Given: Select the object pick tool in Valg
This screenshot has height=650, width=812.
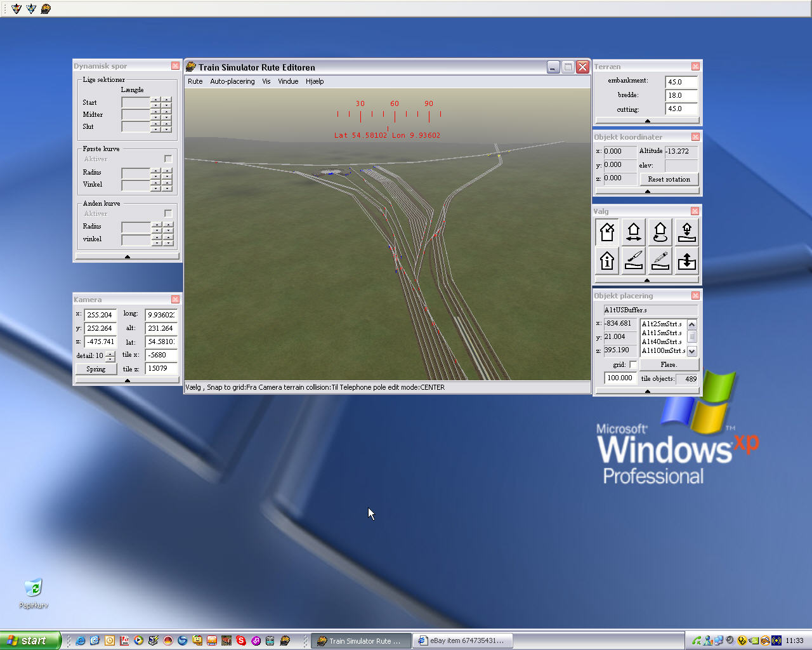Looking at the screenshot, I should tap(607, 232).
